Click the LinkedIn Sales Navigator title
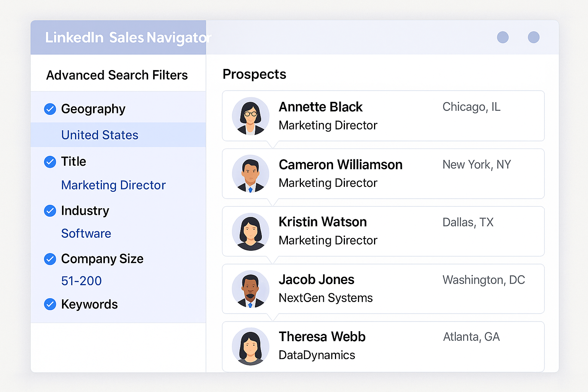The image size is (588, 392). pos(128,38)
